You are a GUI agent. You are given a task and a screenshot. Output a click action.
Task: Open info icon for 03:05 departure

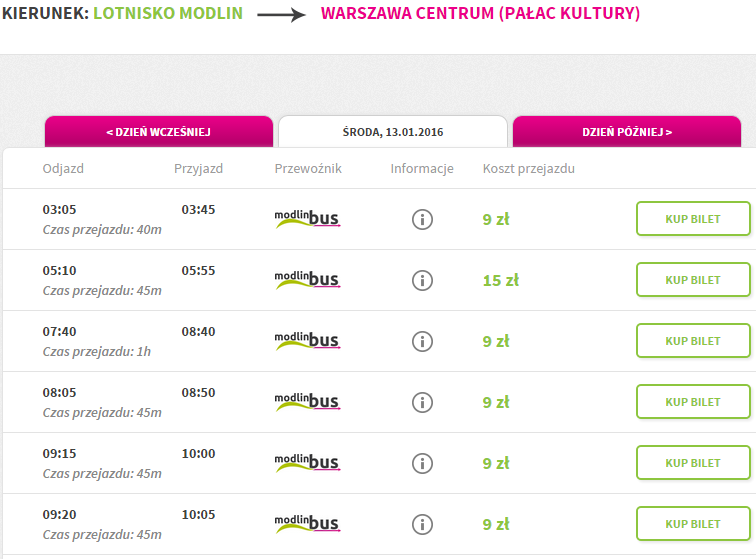pyautogui.click(x=422, y=219)
